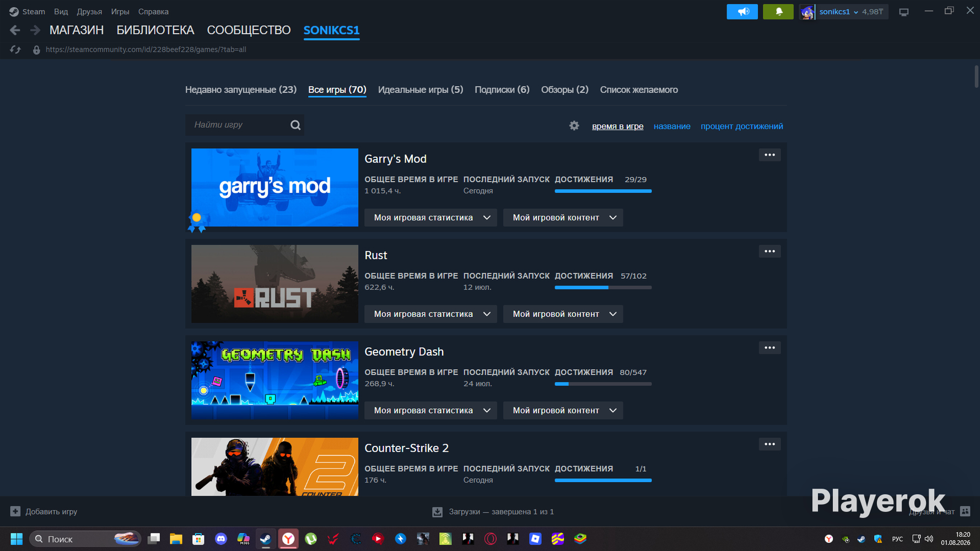Go back with the left arrow
The width and height of the screenshot is (980, 551).
tap(15, 30)
